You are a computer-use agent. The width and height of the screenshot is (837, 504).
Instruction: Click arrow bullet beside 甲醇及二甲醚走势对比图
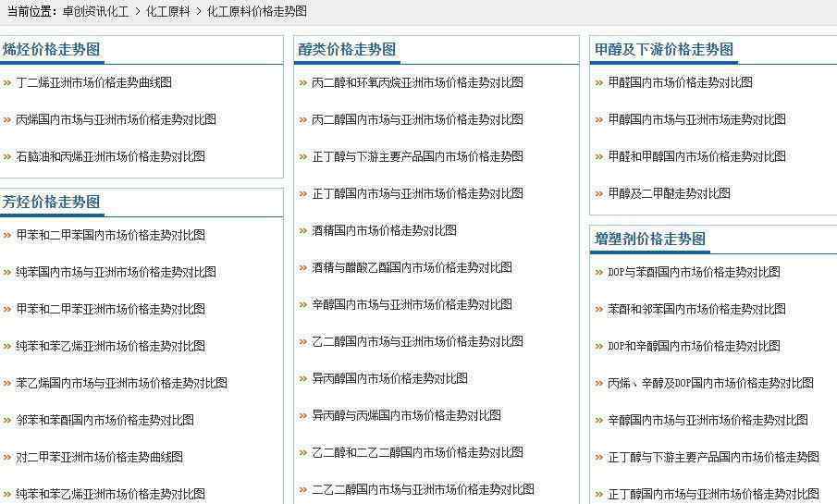click(x=599, y=193)
